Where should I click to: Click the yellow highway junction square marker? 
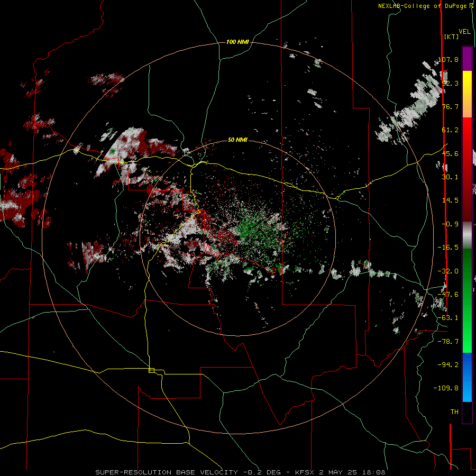pyautogui.click(x=151, y=370)
